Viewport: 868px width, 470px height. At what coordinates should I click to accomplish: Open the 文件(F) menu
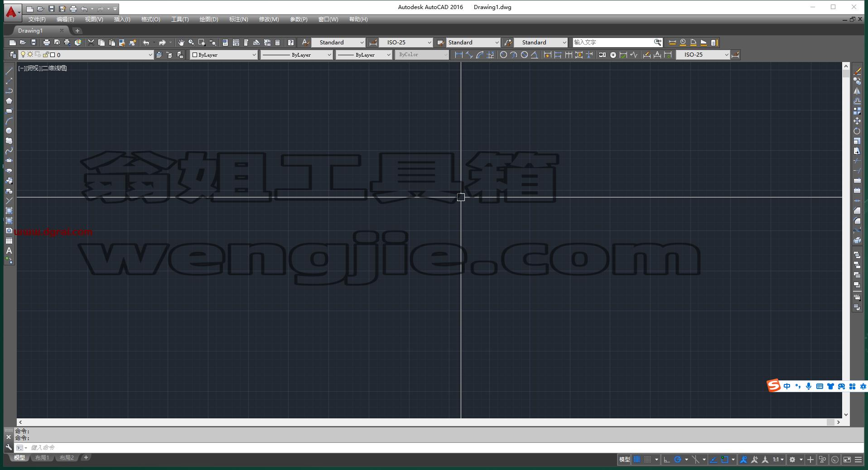37,19
